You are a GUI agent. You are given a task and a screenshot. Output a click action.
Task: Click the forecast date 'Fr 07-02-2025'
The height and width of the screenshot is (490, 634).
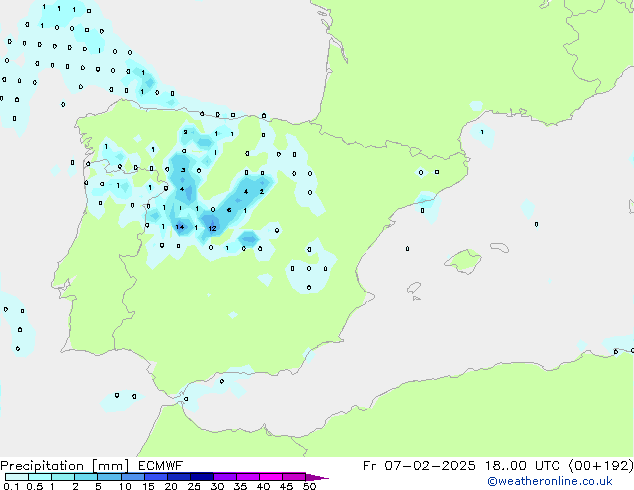(x=419, y=466)
